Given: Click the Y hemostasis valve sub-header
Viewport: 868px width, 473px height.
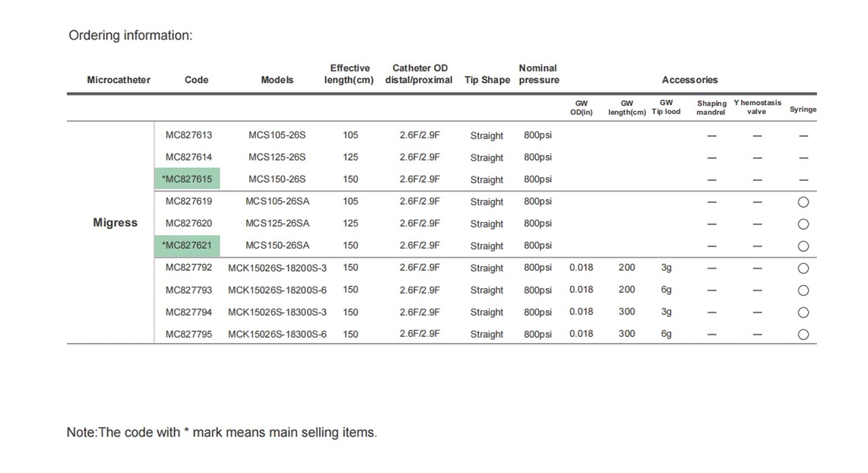Looking at the screenshot, I should pyautogui.click(x=756, y=107).
